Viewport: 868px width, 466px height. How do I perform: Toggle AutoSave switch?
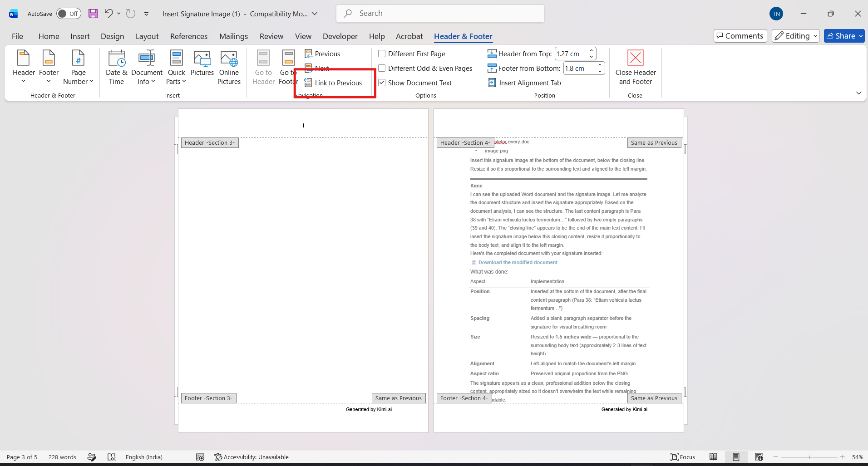[69, 14]
